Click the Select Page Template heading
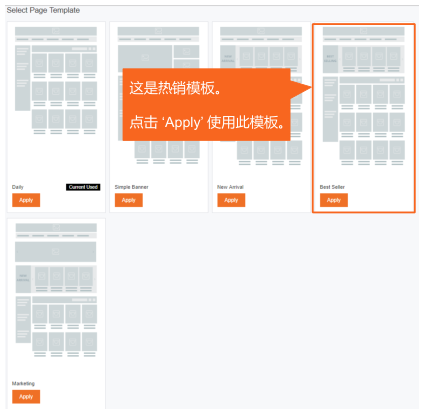The image size is (425, 411). 43,10
